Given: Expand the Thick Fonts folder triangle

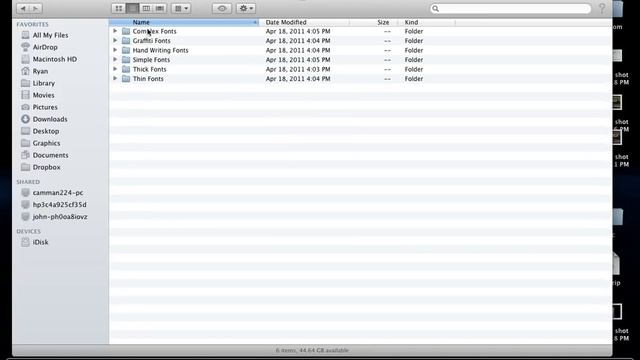Looking at the screenshot, I should tap(115, 69).
